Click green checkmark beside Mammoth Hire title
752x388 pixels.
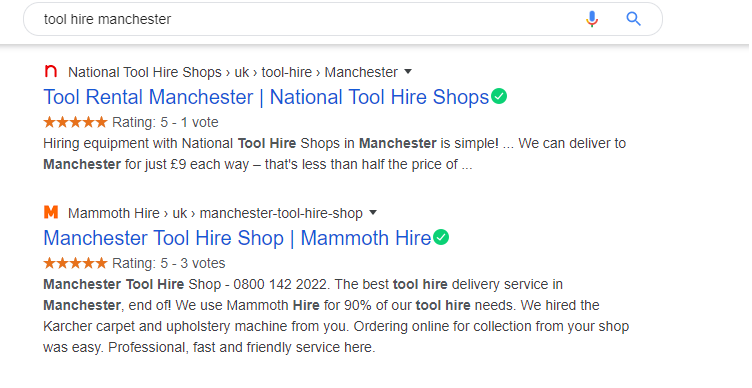coord(441,237)
